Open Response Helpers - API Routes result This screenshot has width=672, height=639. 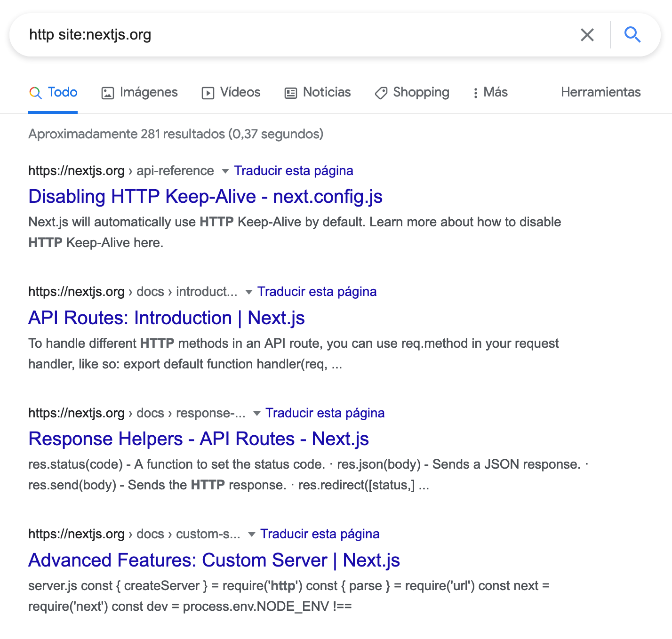[198, 439]
